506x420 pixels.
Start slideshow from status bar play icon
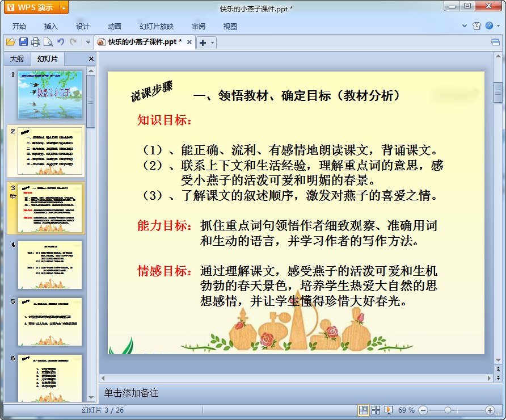389,410
